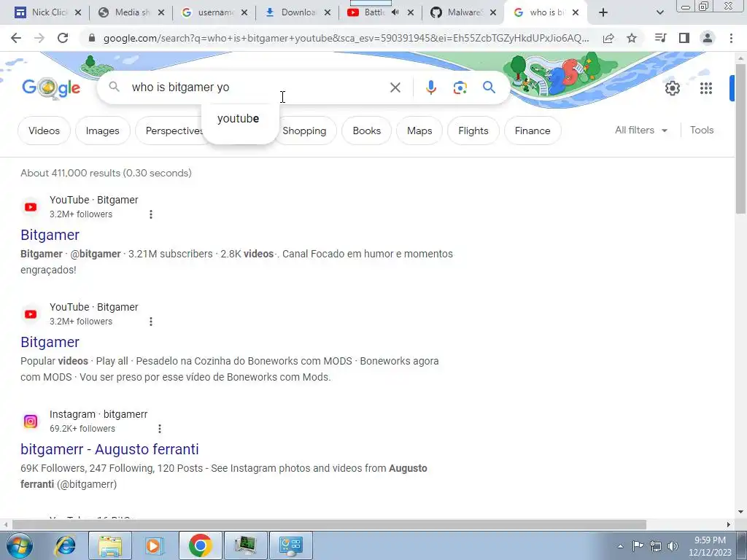Click the horizontal scrollbar thumb
747x560 pixels.
click(329, 525)
